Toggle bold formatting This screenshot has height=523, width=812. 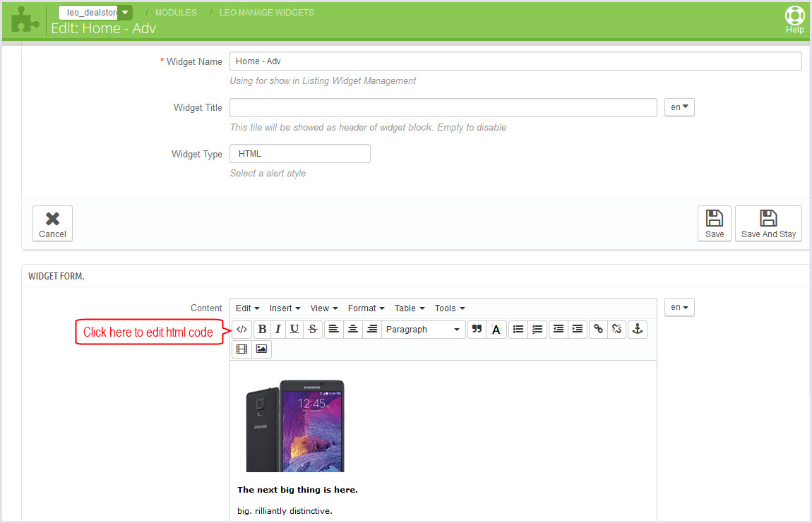click(262, 330)
